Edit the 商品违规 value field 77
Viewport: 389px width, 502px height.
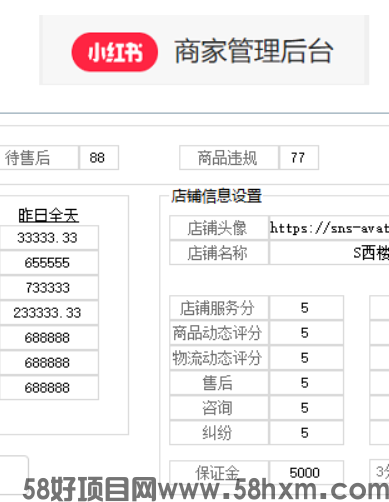click(299, 158)
